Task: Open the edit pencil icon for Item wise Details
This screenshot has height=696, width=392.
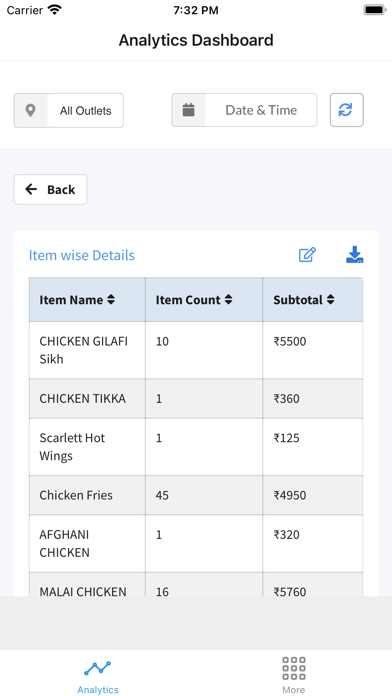Action: (x=307, y=255)
